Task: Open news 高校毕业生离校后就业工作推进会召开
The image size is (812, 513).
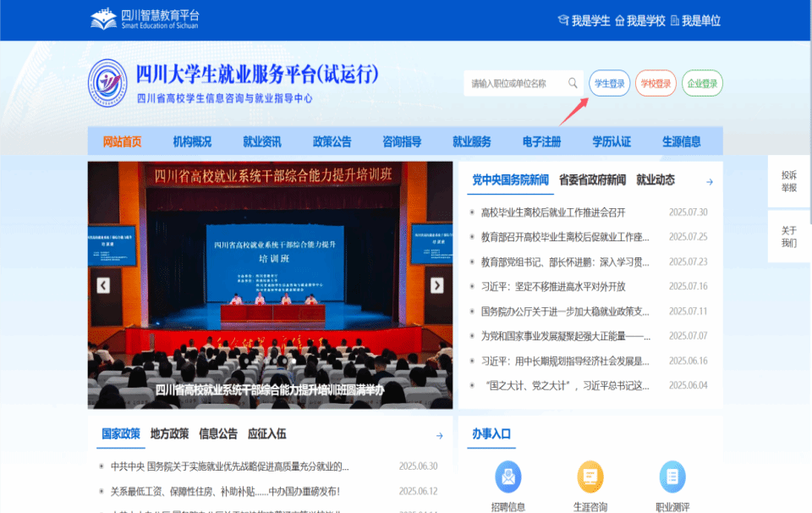Action: [553, 212]
